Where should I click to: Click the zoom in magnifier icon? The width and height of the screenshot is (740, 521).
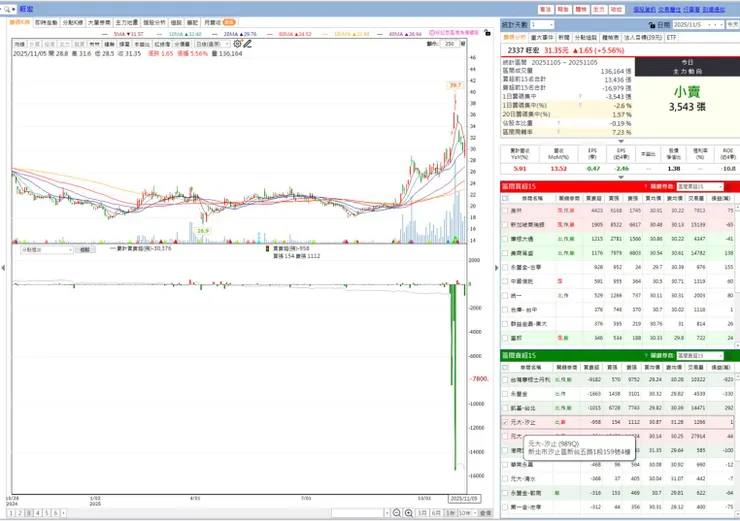point(409,513)
